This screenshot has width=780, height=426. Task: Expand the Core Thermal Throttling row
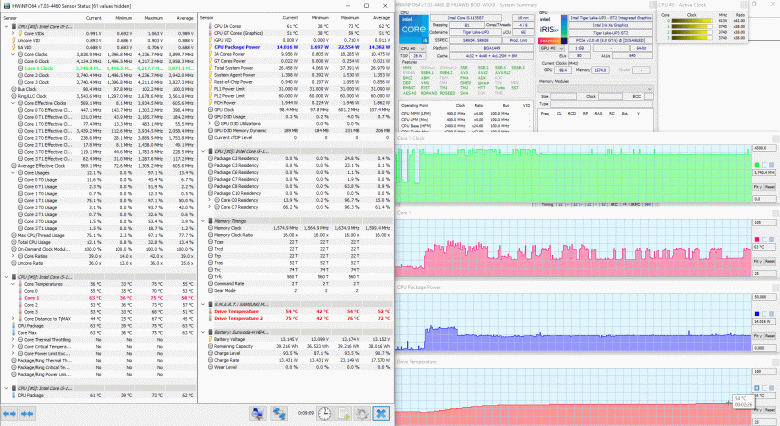(13, 340)
